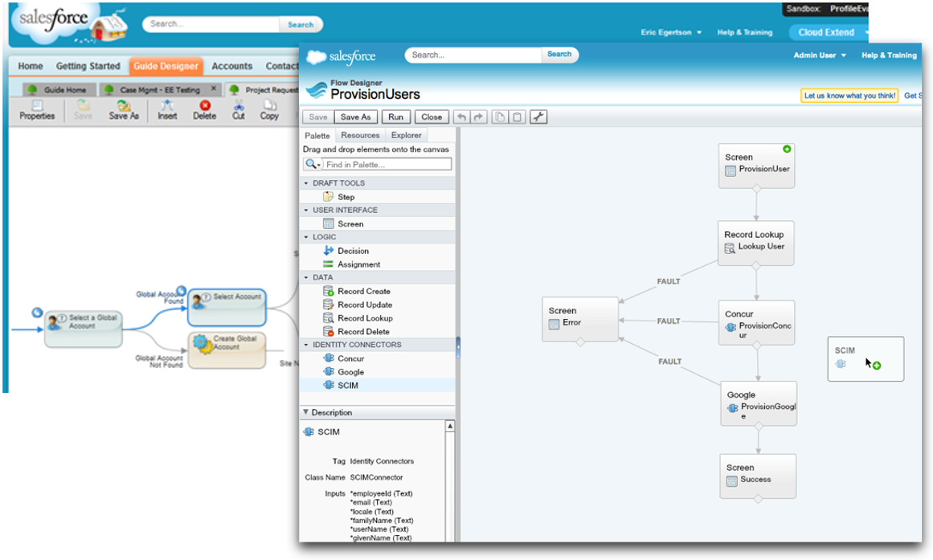
Task: Click the red Delete icon in Guide Designer
Action: pos(205,110)
